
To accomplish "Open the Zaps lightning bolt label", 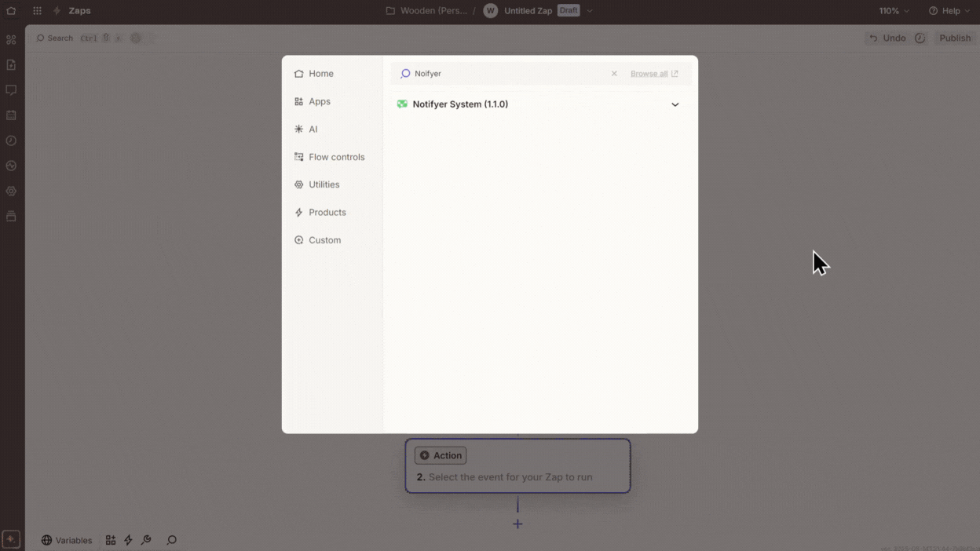I will click(71, 11).
